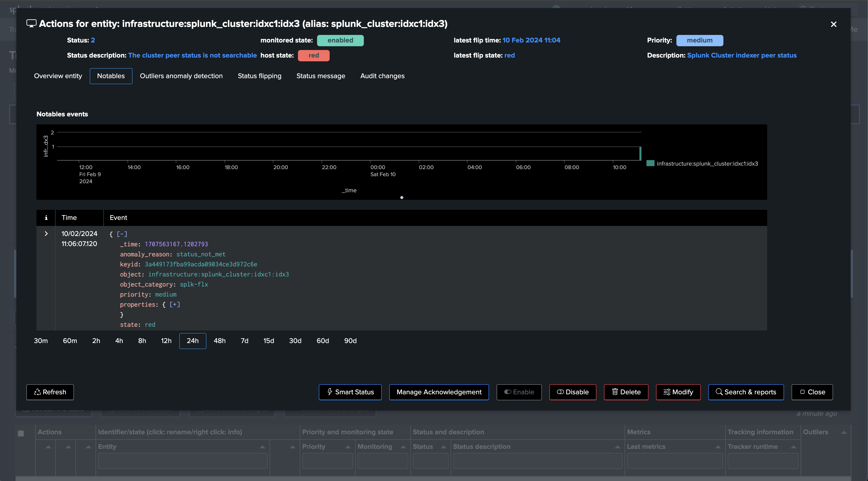The image size is (868, 481).
Task: Open Manage Acknowledgement
Action: [x=439, y=392]
